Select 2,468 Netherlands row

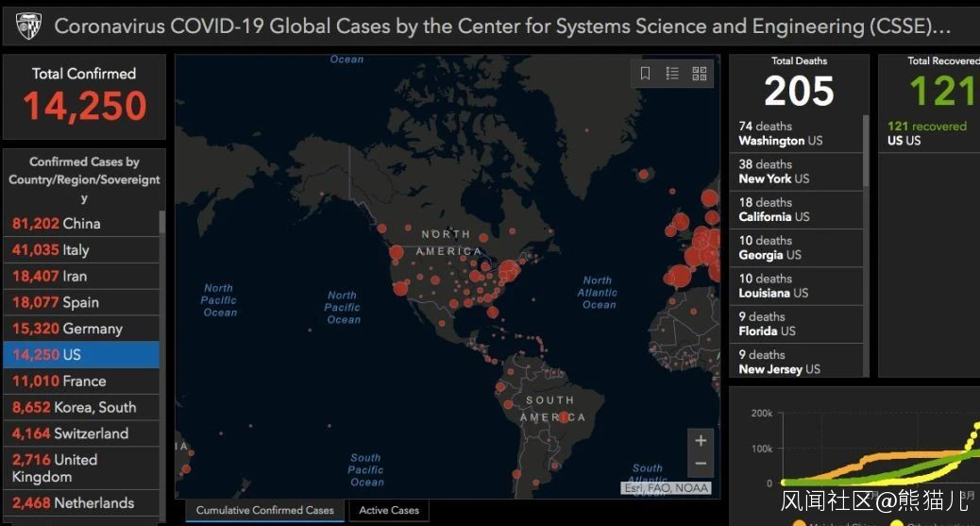81,502
